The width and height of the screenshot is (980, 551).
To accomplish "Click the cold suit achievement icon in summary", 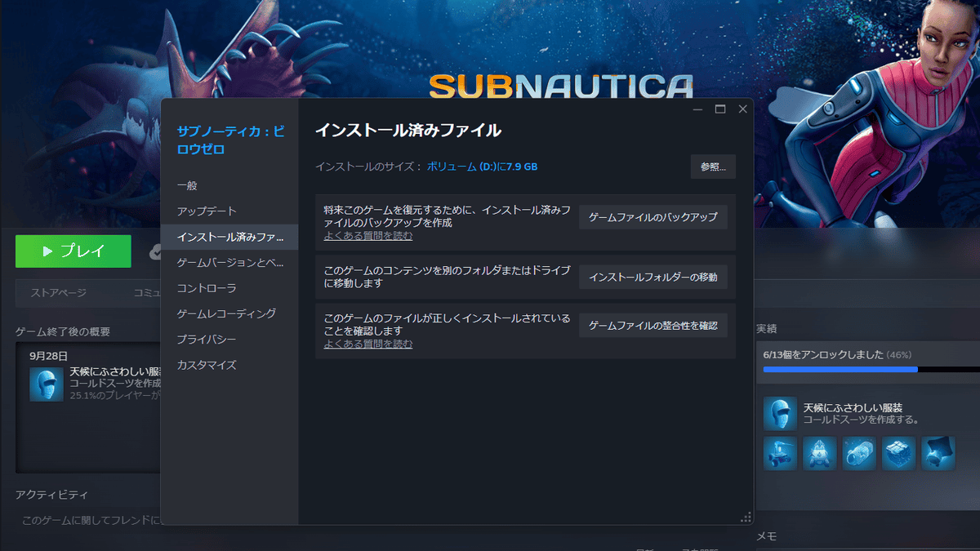I will point(47,384).
